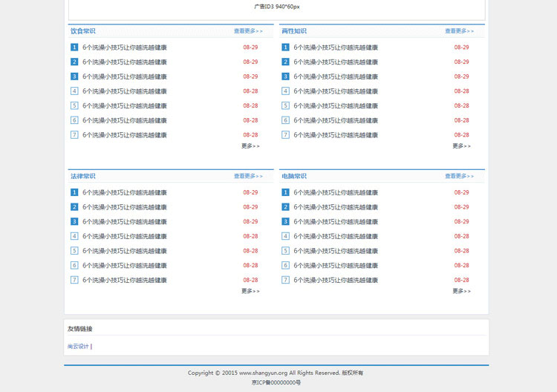Click the number 7 badge in 饮食常识 list
Viewport: 557px width, 392px height.
click(x=74, y=135)
